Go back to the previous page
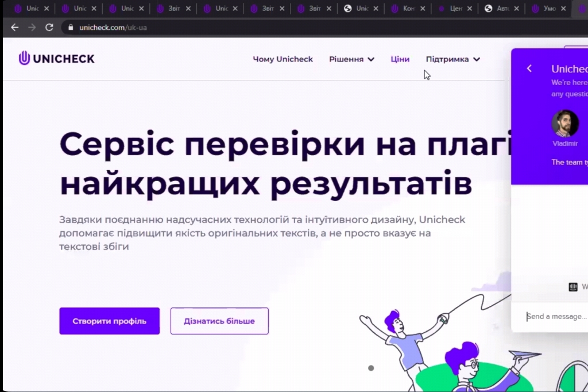The height and width of the screenshot is (392, 588). pyautogui.click(x=14, y=28)
